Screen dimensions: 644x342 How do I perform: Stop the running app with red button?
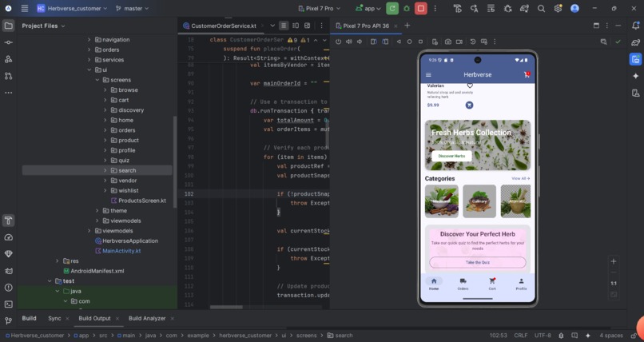coord(420,8)
